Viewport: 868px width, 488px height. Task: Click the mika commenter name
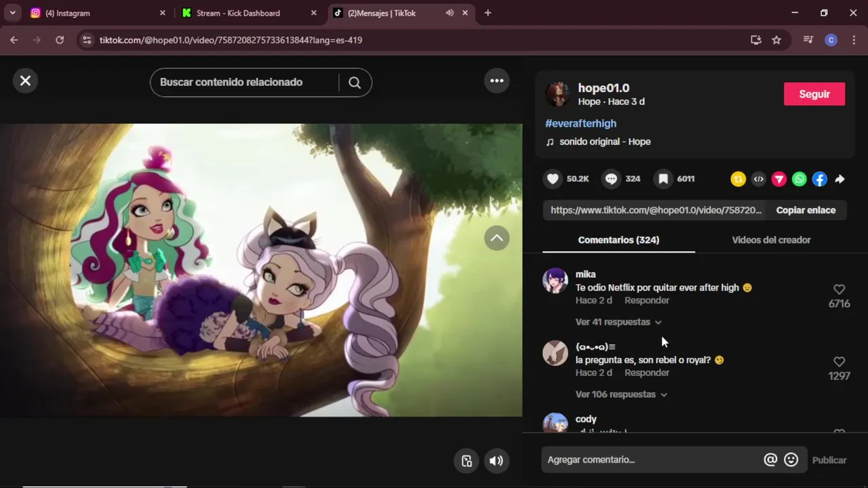585,274
